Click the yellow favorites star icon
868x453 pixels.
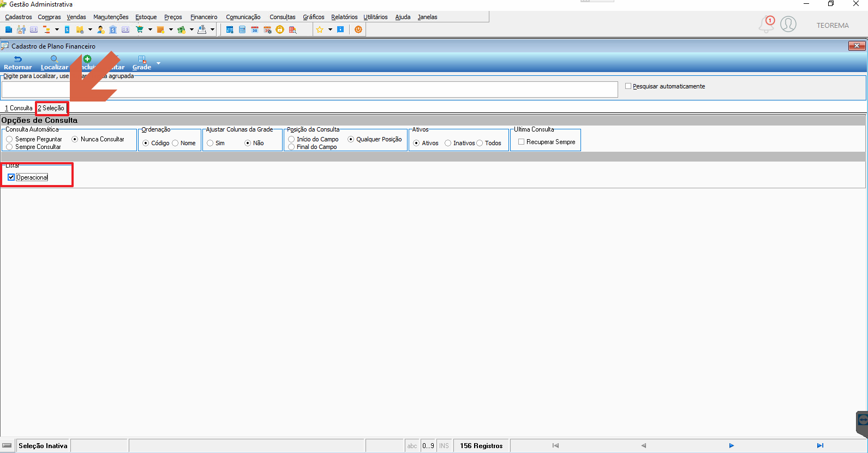click(x=320, y=29)
